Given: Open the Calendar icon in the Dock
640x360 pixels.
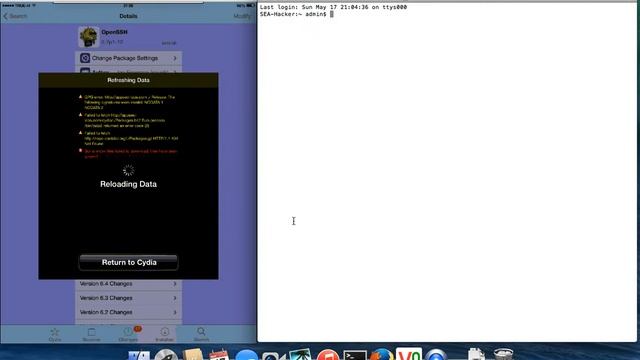Looking at the screenshot, I should [219, 355].
